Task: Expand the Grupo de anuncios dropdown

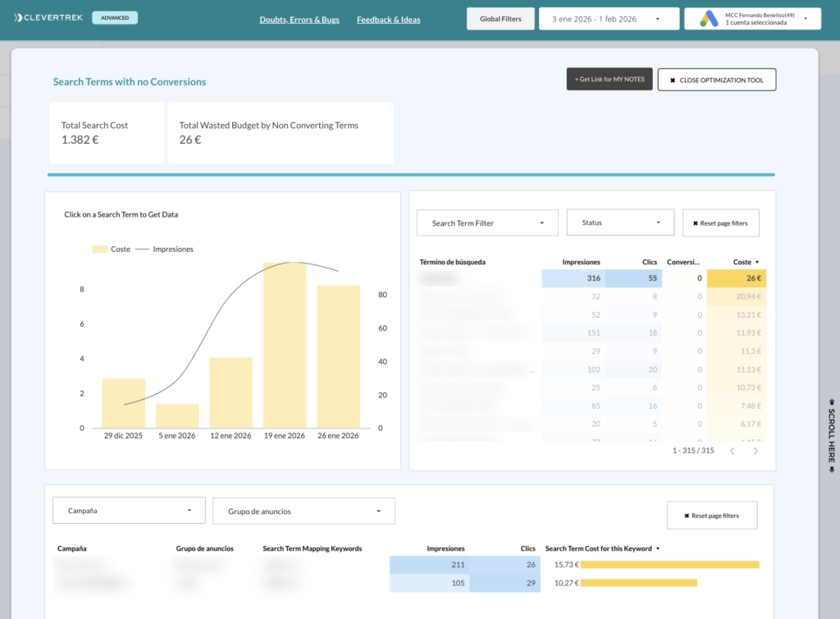Action: [304, 511]
